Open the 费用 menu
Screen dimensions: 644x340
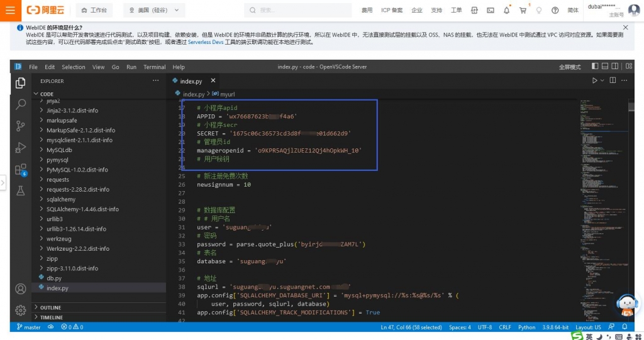(x=367, y=10)
